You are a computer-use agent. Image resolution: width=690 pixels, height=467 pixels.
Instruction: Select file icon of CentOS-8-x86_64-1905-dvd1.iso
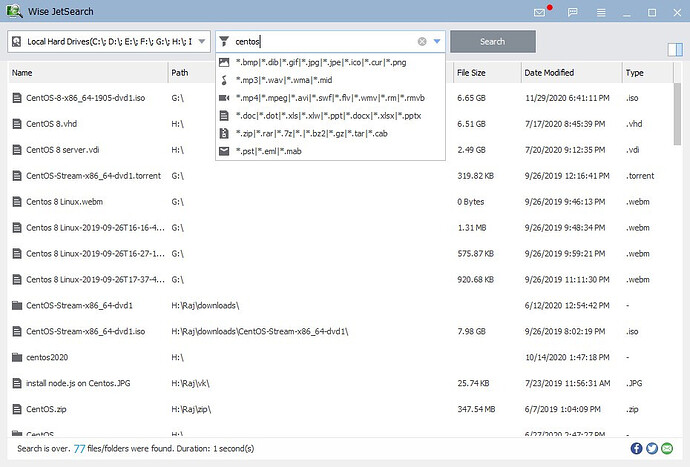click(17, 98)
